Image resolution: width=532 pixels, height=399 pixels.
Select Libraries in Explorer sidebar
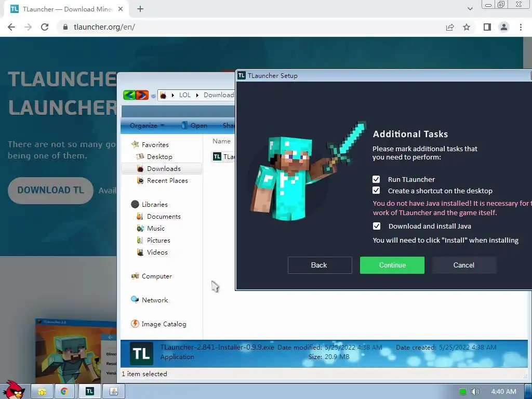click(x=154, y=204)
